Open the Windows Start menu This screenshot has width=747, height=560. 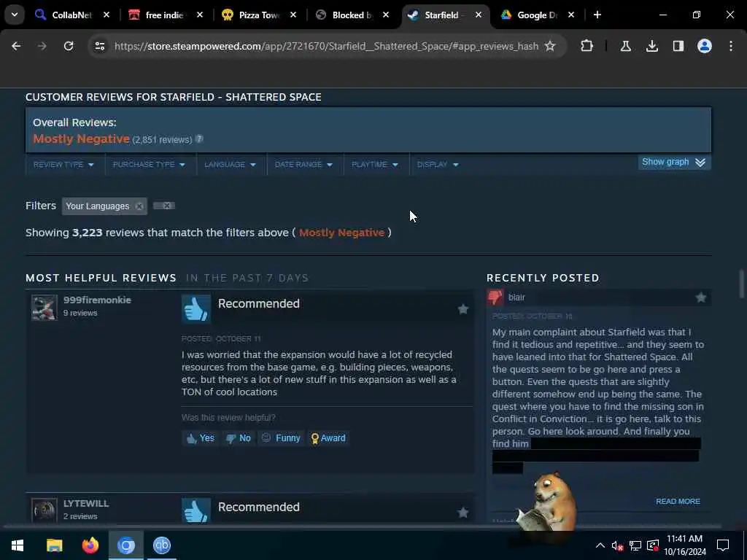pyautogui.click(x=18, y=545)
